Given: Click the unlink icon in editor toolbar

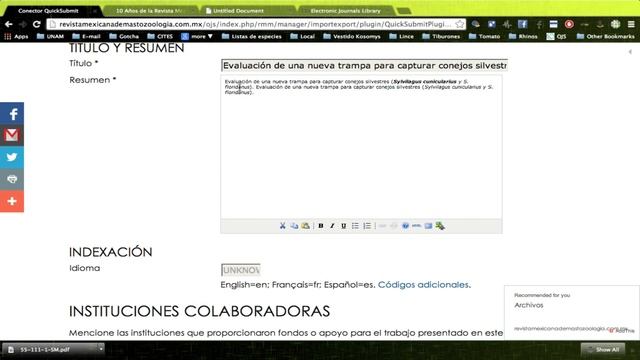Looking at the screenshot, I should point(394,226).
